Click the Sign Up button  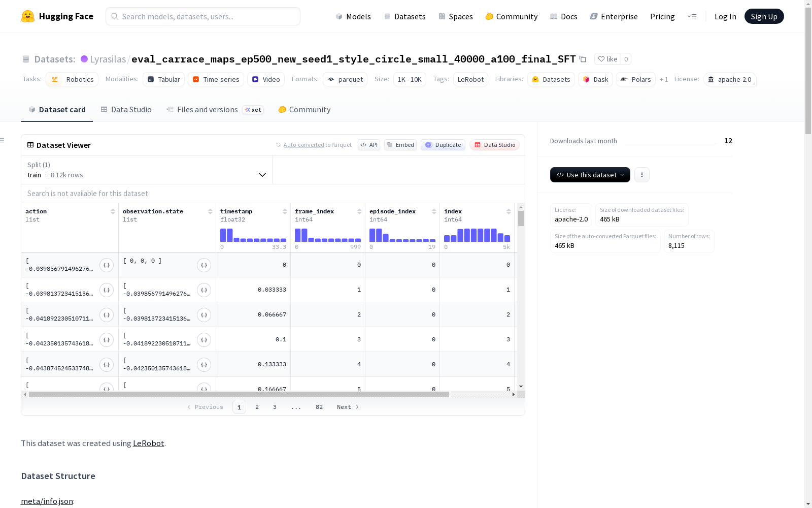point(764,16)
